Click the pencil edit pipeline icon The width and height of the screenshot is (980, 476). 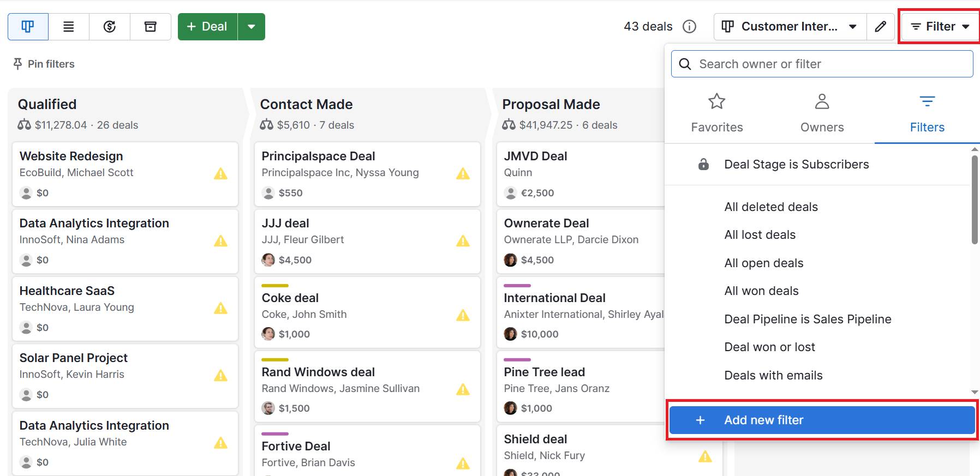881,27
